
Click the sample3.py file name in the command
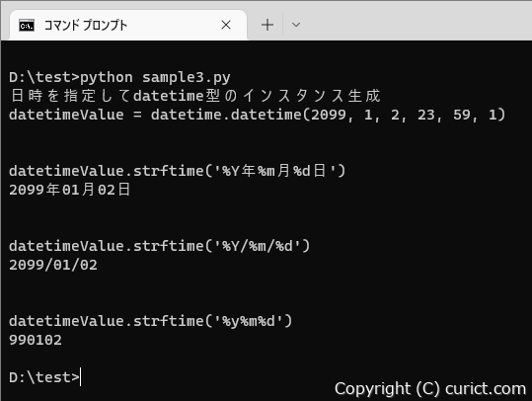(187, 78)
